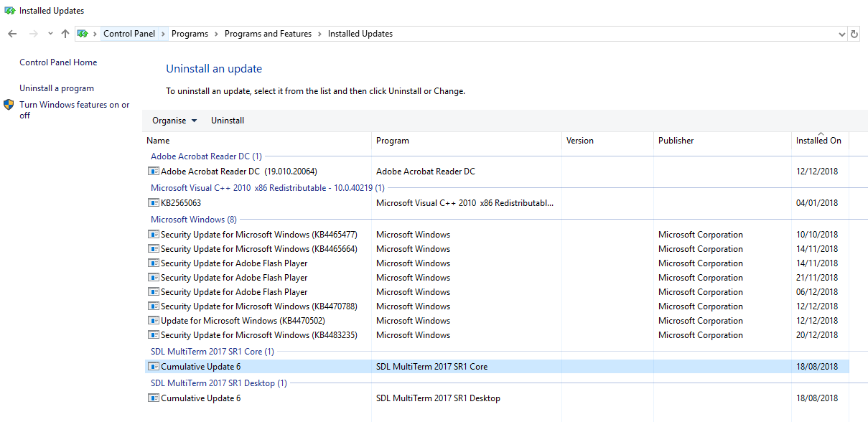Click the KB4465664 update row icon

pyautogui.click(x=153, y=249)
